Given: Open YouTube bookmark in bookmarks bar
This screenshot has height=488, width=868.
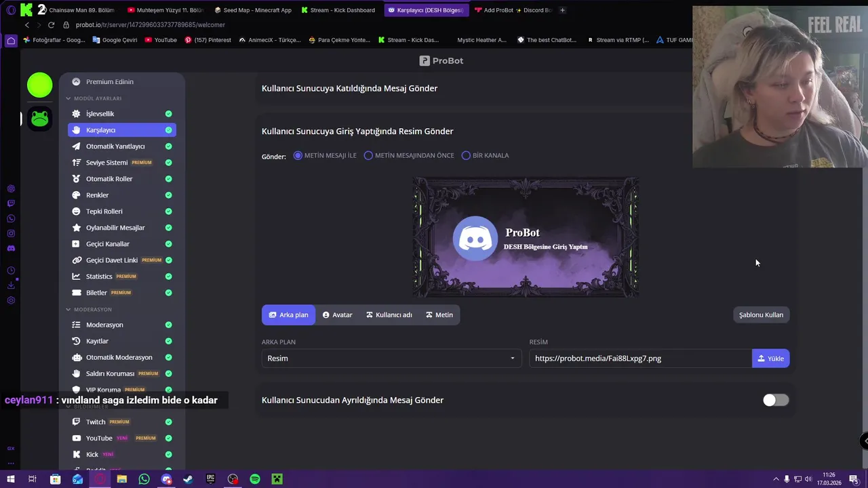Looking at the screenshot, I should point(161,40).
